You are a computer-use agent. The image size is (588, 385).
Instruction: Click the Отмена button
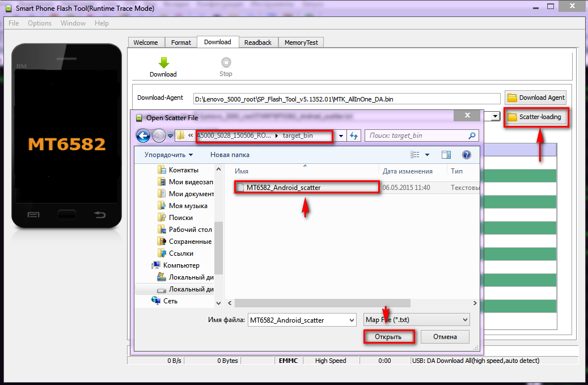click(445, 337)
